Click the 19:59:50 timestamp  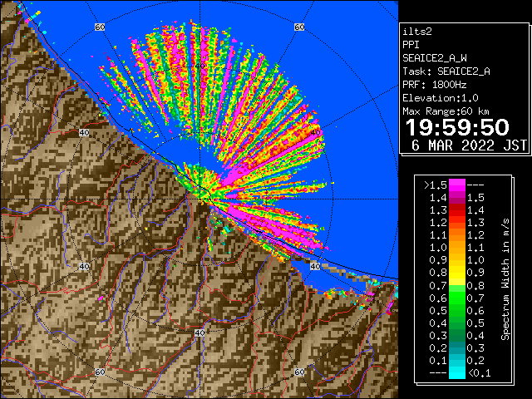click(457, 127)
